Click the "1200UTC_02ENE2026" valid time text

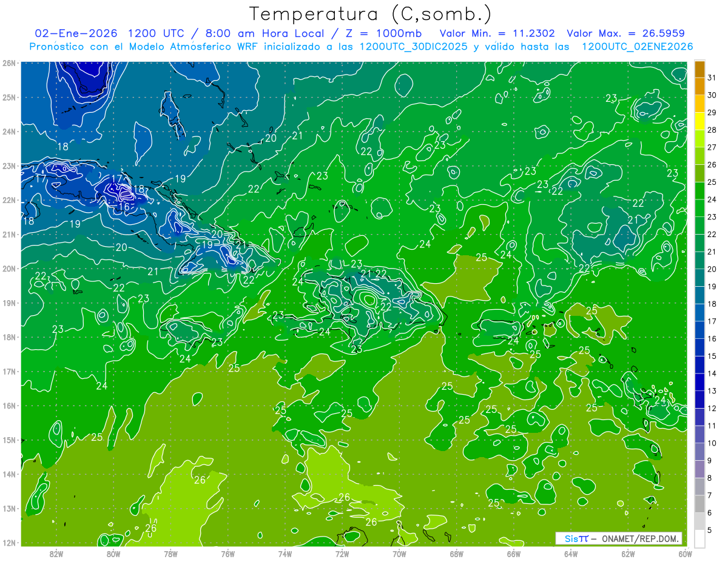637,46
